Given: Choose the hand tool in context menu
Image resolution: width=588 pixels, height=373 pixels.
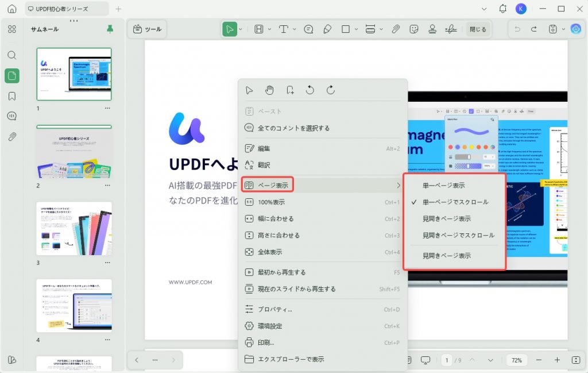Looking at the screenshot, I should (x=270, y=90).
